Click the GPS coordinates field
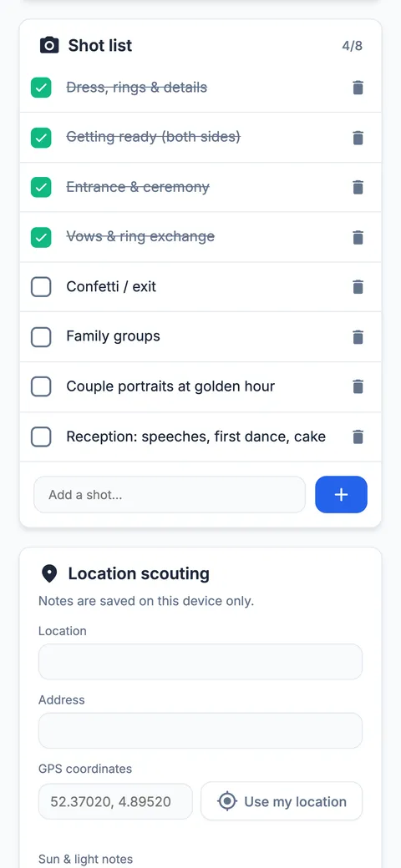Image resolution: width=401 pixels, height=868 pixels. pos(115,801)
